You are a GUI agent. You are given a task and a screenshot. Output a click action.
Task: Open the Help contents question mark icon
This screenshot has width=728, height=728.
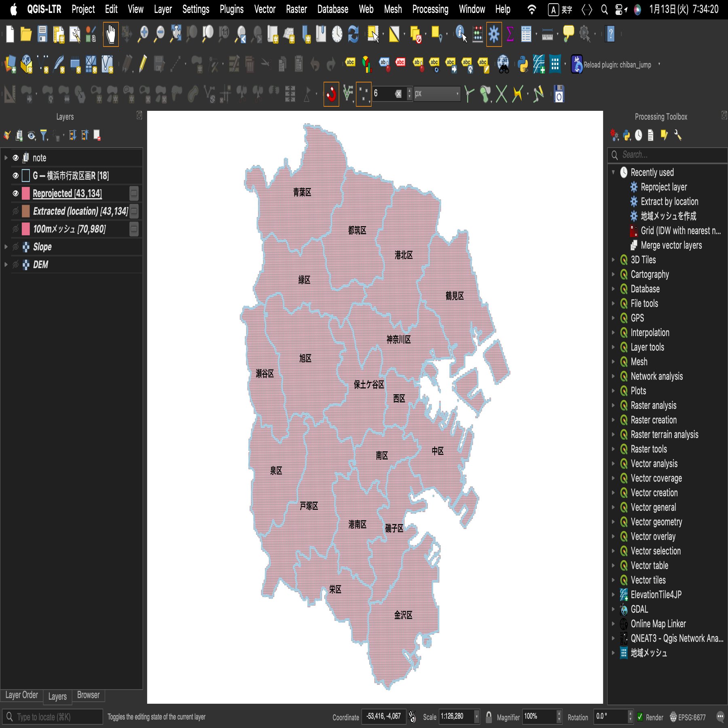(611, 34)
